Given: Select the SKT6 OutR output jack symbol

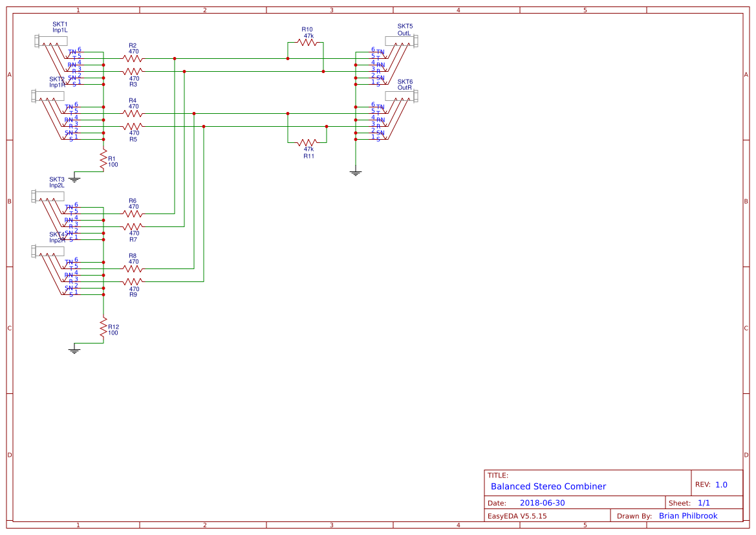Looking at the screenshot, I should [400, 95].
